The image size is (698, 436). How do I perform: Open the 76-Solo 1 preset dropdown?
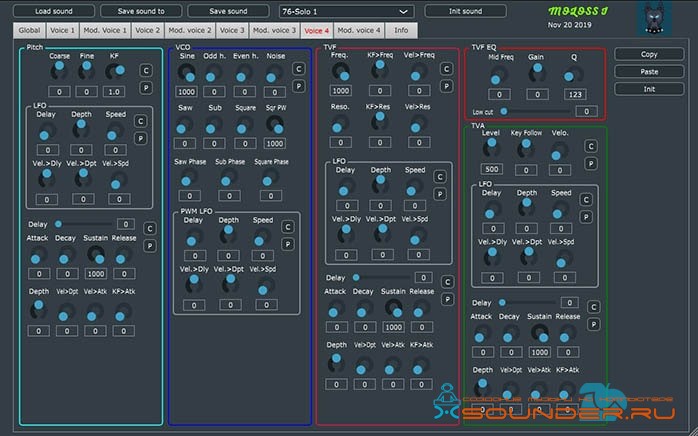click(346, 11)
